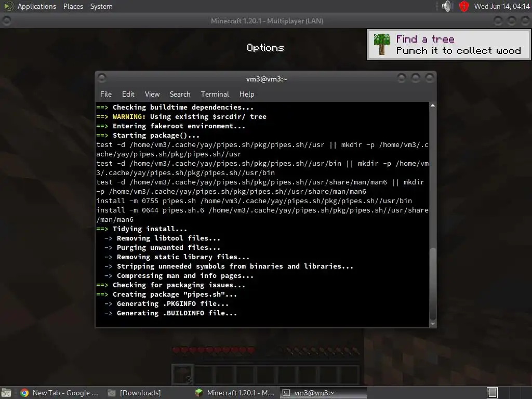
Task: Open the terminal Search menu
Action: (180, 95)
